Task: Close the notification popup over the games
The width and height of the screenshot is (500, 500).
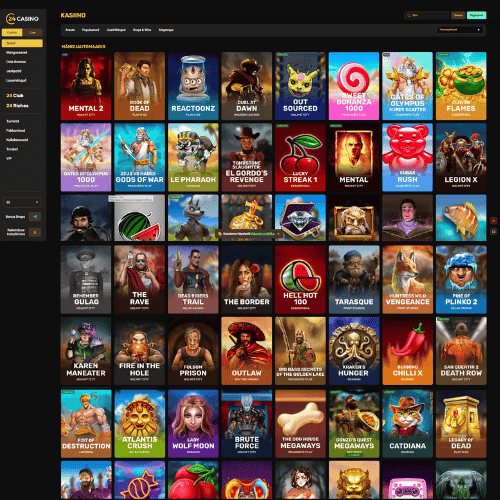Action: pos(278,234)
